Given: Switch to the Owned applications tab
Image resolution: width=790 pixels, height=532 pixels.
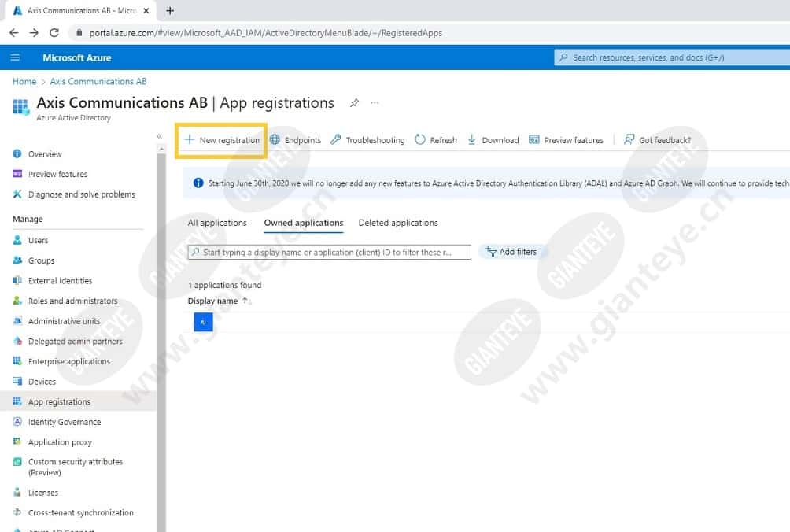Looking at the screenshot, I should pos(304,223).
